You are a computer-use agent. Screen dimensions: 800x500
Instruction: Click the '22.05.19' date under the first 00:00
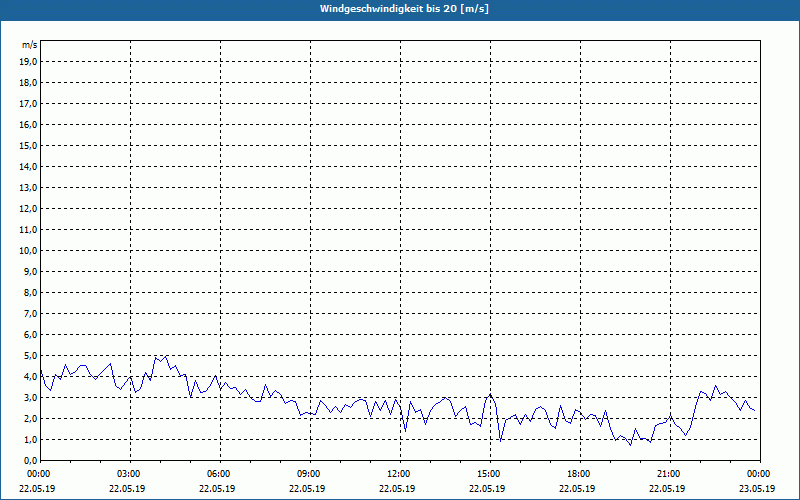37,488
